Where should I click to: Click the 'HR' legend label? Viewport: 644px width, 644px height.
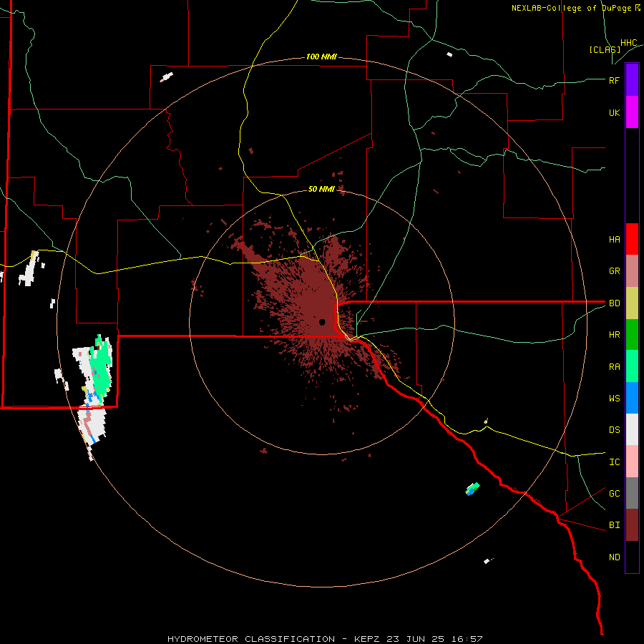615,335
